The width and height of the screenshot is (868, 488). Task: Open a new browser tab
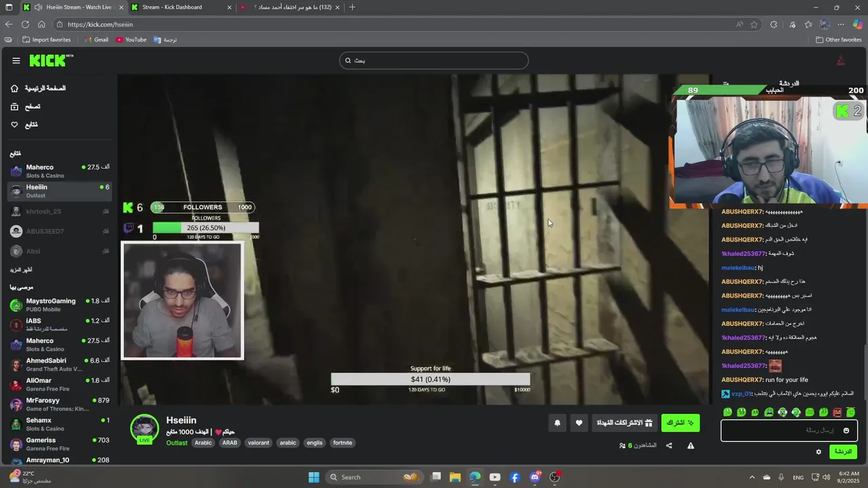pyautogui.click(x=352, y=7)
